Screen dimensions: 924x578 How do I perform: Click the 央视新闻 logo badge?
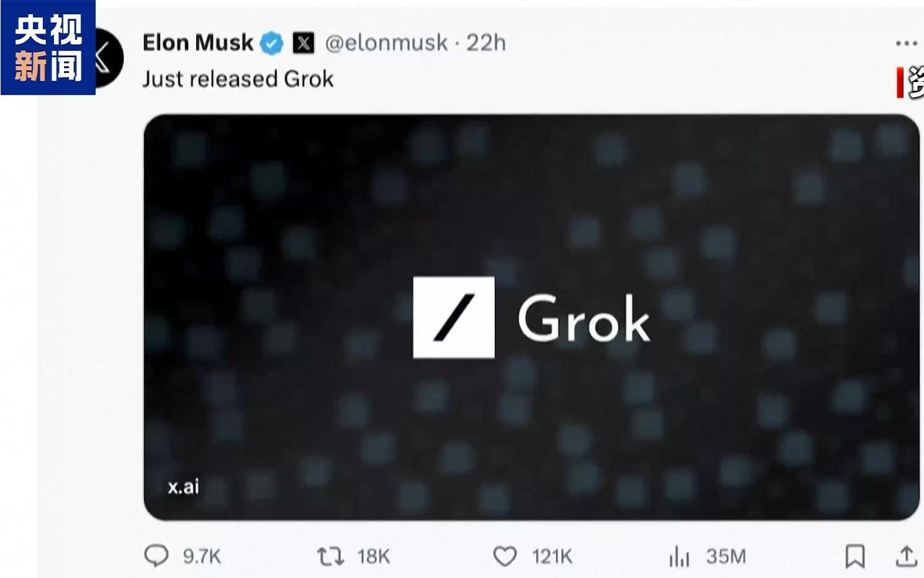[x=48, y=48]
